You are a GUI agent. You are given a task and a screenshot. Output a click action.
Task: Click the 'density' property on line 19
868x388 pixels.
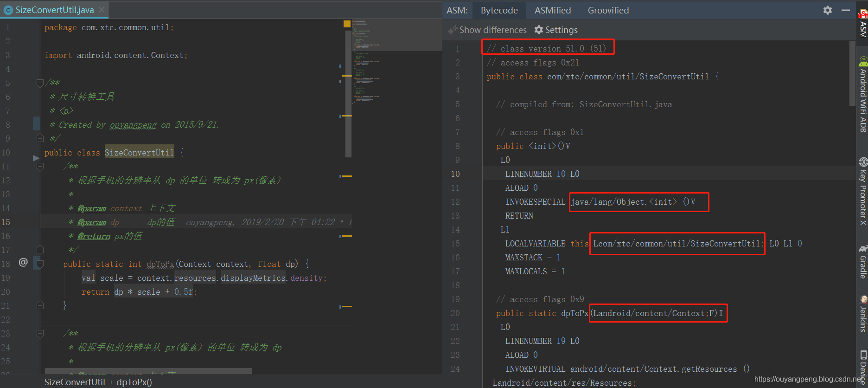pos(306,278)
